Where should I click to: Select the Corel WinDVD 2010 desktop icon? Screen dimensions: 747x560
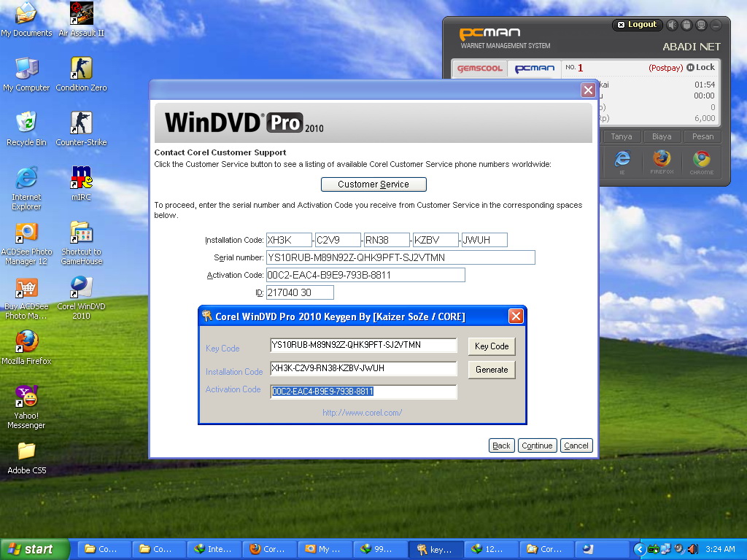pos(81,297)
